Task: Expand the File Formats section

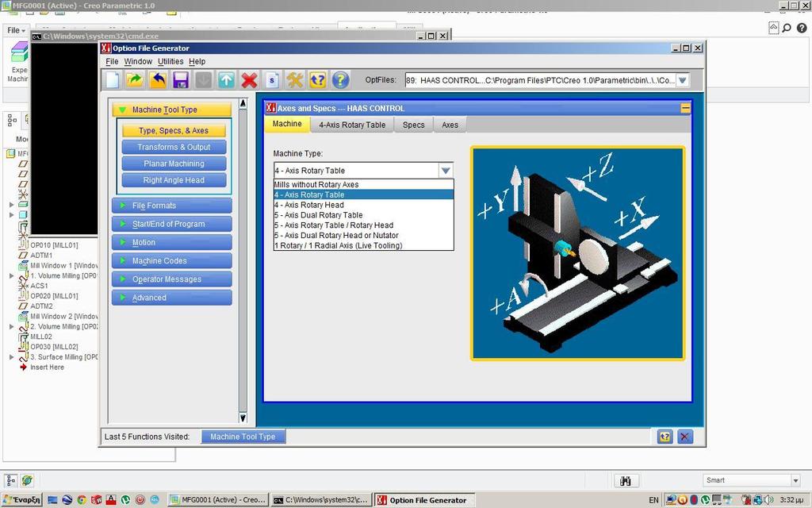Action: pyautogui.click(x=172, y=206)
